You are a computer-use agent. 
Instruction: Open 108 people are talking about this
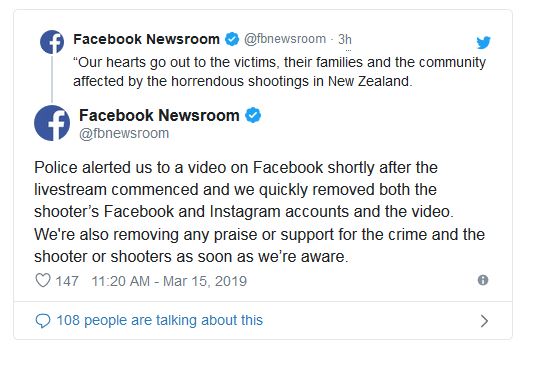point(160,320)
